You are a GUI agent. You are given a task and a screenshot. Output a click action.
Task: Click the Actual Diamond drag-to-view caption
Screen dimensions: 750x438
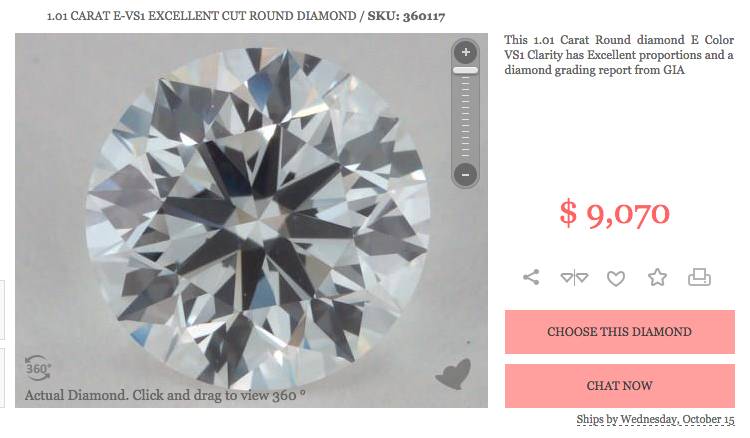pos(165,395)
